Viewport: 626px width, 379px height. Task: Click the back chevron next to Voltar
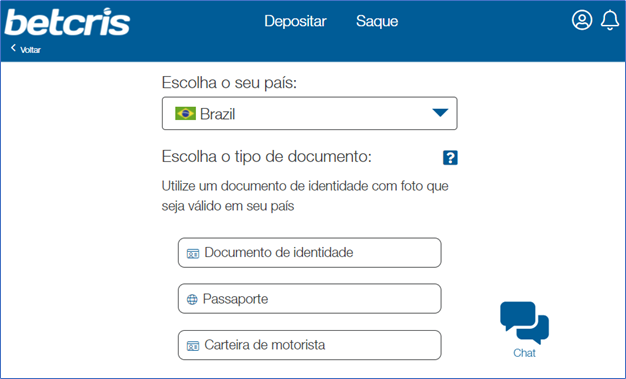point(13,48)
